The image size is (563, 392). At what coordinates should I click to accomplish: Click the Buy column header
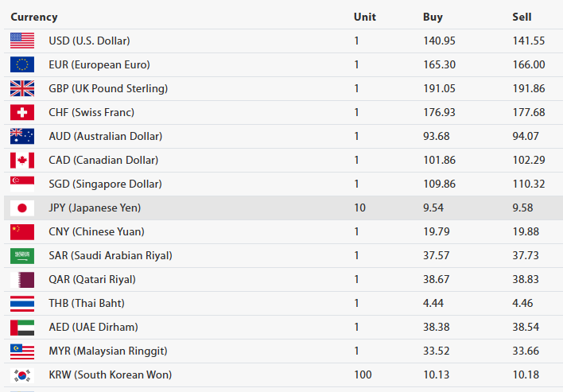(x=433, y=17)
